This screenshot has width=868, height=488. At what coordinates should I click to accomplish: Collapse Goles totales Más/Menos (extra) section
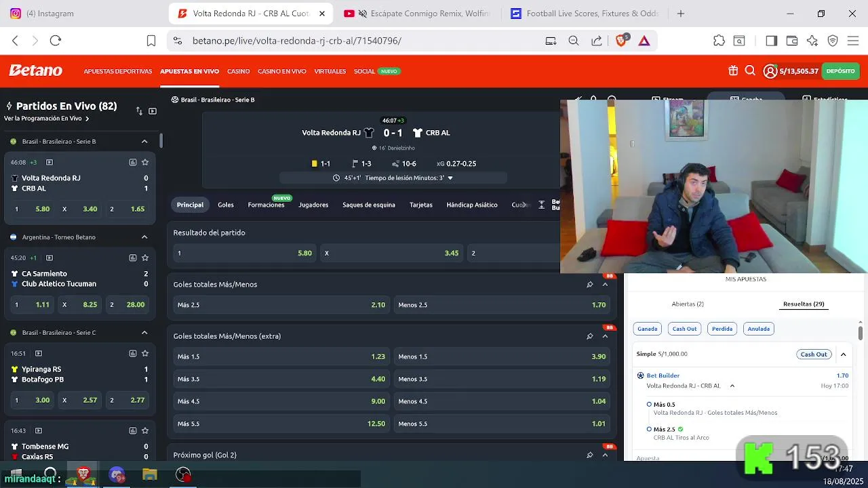click(605, 335)
